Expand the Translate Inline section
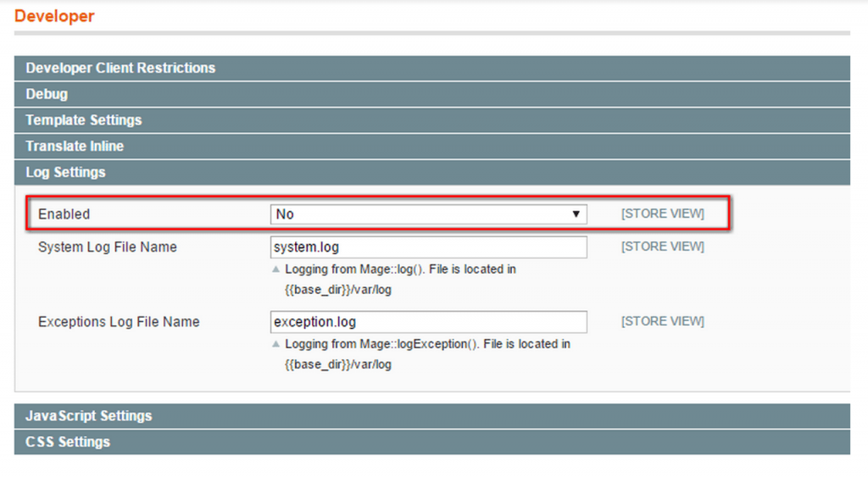This screenshot has width=868, height=477. (431, 146)
